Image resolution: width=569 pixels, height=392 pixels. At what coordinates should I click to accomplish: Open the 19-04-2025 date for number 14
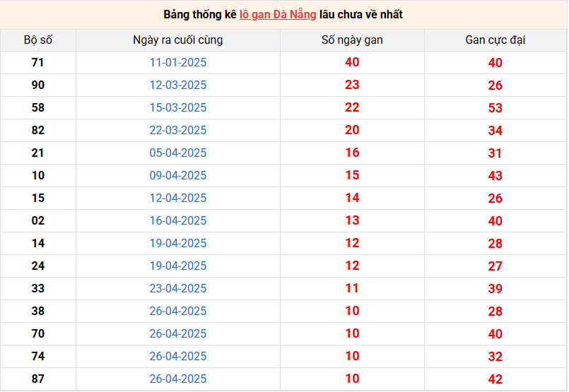tap(178, 243)
